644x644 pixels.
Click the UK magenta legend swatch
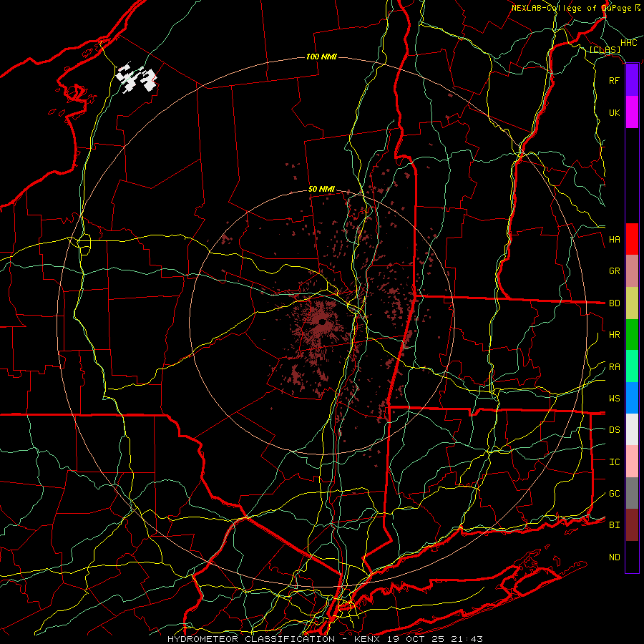[x=632, y=112]
